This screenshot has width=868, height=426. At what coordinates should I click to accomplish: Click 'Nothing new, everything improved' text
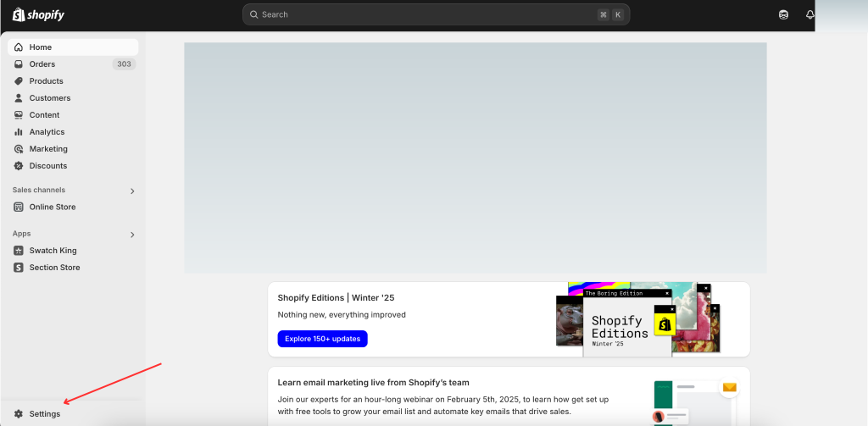[342, 315]
